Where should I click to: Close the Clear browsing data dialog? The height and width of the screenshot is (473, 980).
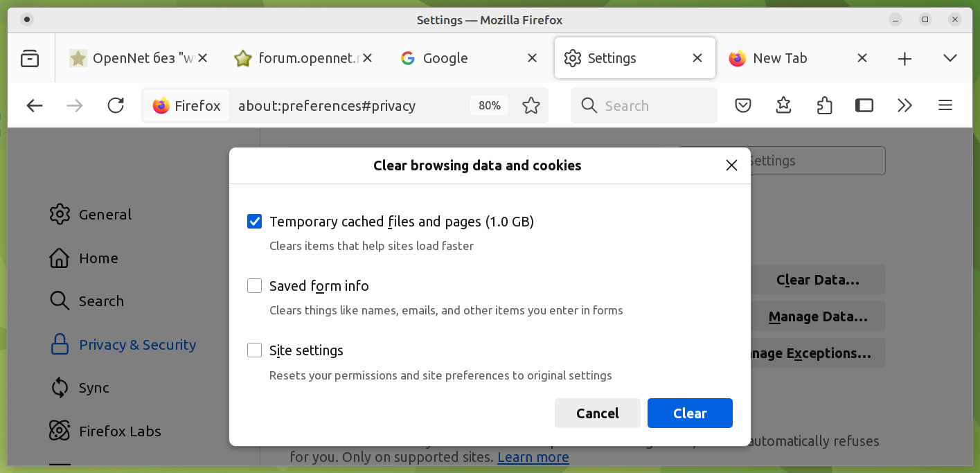pyautogui.click(x=731, y=166)
